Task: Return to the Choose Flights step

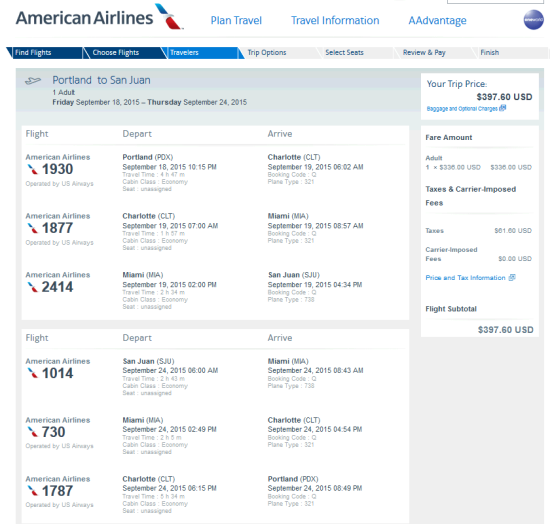Action: point(122,53)
